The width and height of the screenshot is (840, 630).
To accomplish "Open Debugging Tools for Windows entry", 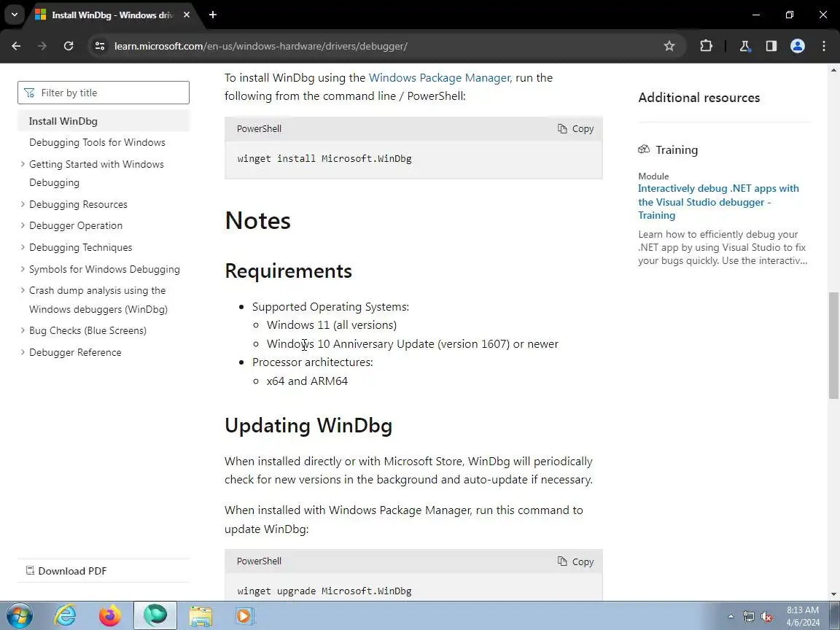I will 97,142.
